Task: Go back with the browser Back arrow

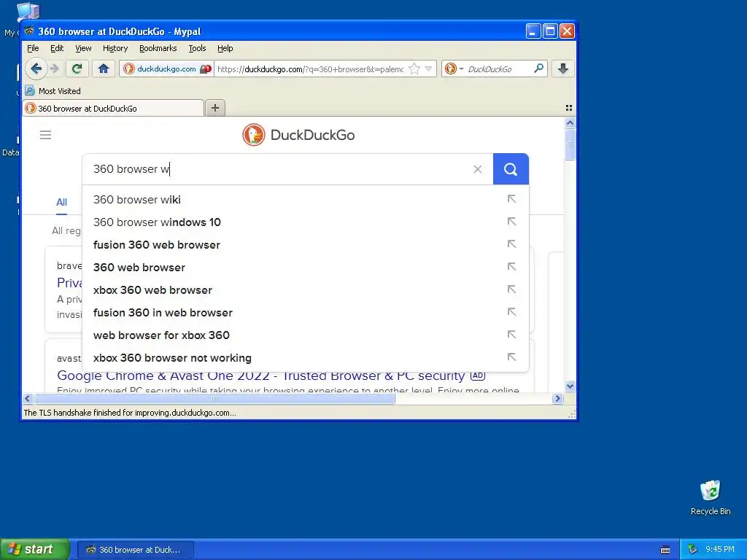Action: pyautogui.click(x=36, y=69)
